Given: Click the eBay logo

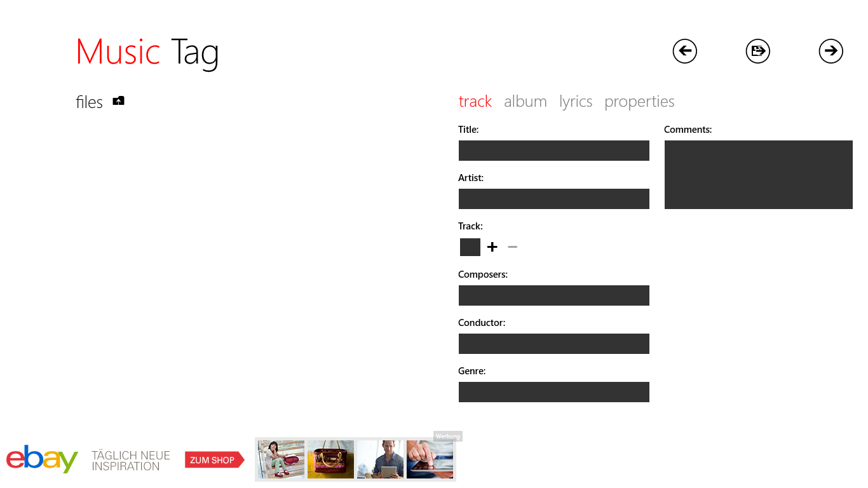Looking at the screenshot, I should pyautogui.click(x=42, y=459).
